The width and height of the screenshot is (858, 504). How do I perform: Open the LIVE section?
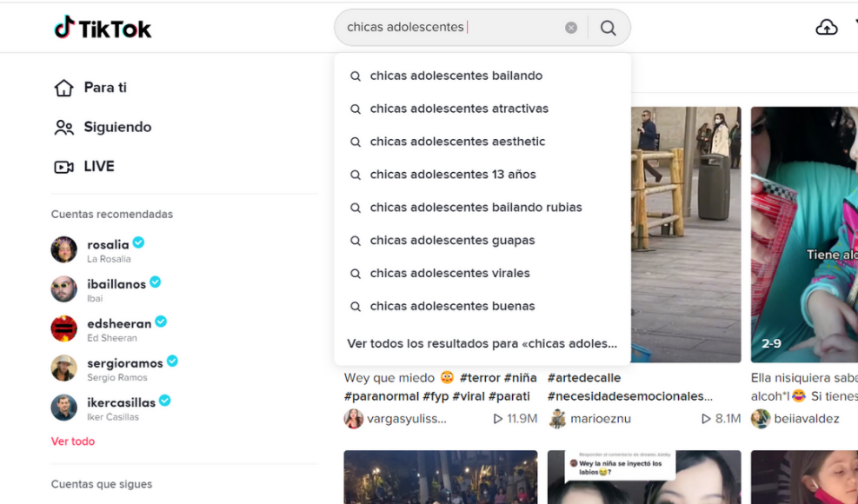84,166
